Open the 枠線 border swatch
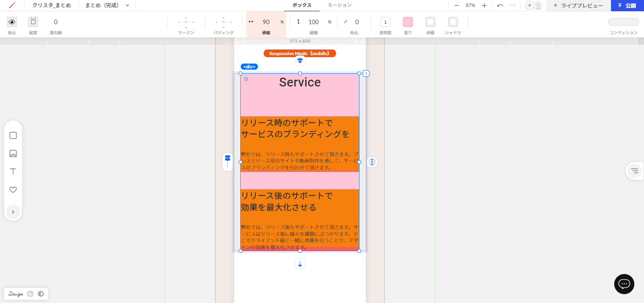 (x=430, y=22)
